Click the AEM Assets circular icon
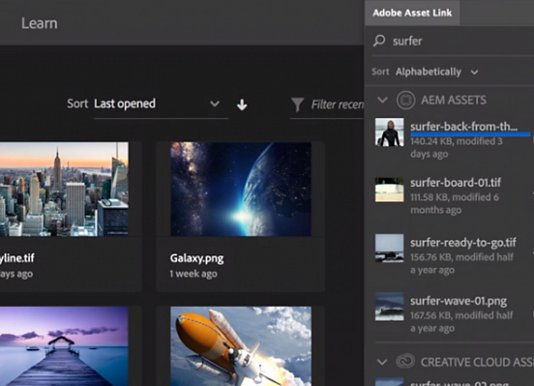This screenshot has width=534, height=386. tap(406, 100)
